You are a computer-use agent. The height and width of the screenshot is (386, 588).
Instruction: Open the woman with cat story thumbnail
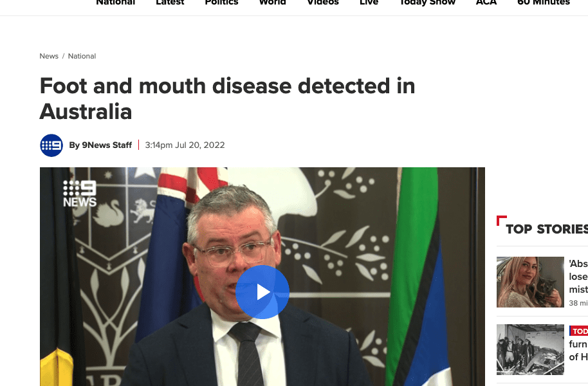point(530,282)
